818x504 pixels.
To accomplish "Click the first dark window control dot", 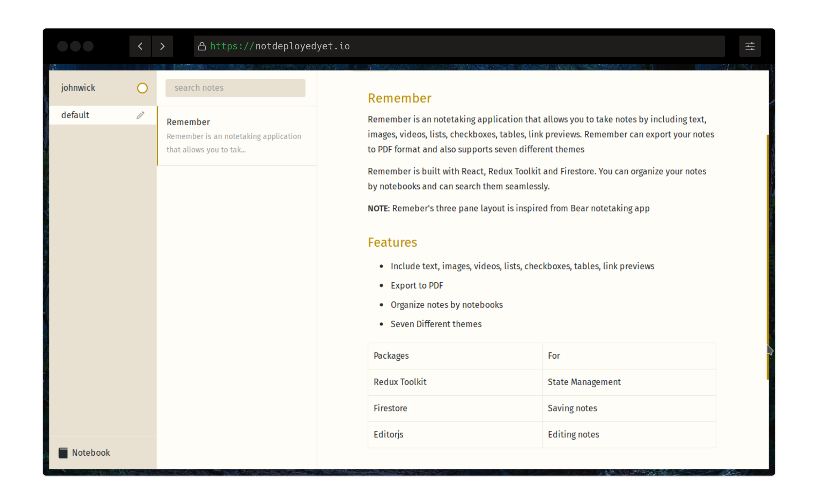I will tap(63, 46).
